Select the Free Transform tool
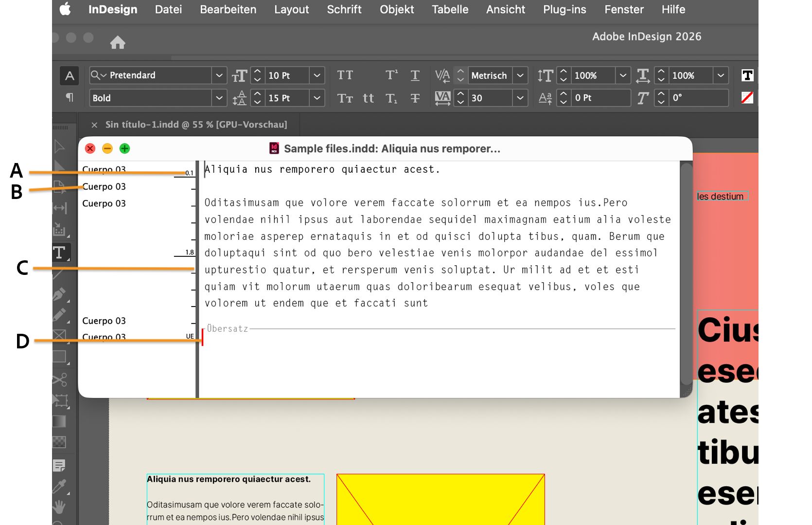This screenshot has height=525, width=812. click(60, 400)
